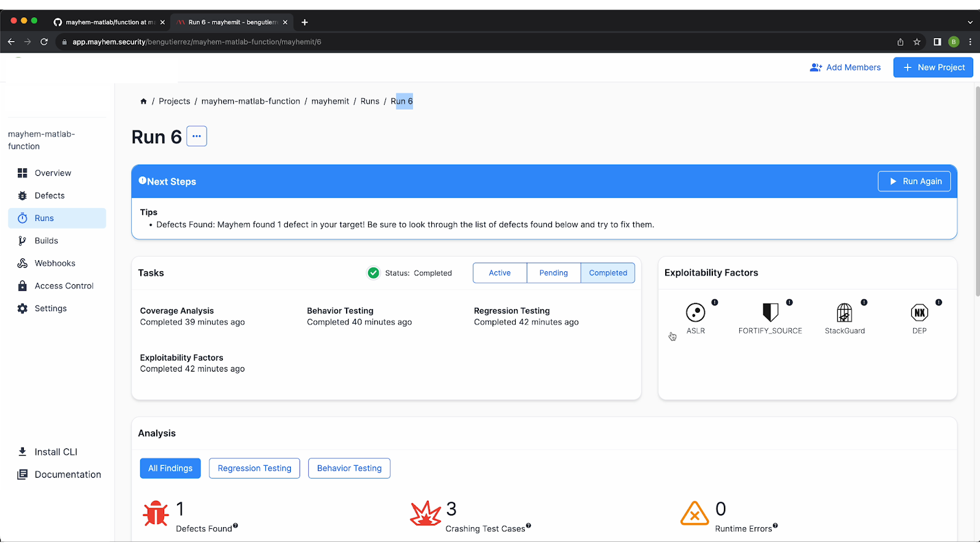
Task: Show Active tasks
Action: [x=500, y=273]
